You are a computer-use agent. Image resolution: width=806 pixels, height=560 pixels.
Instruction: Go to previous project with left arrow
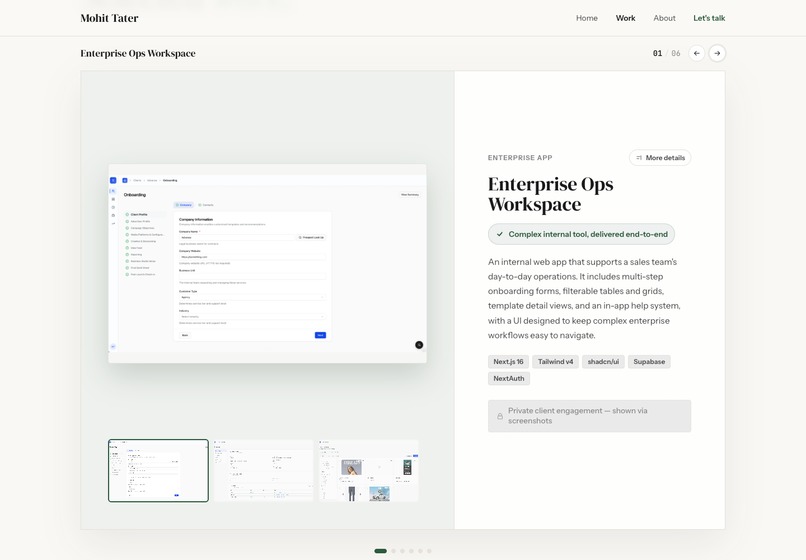[x=697, y=53]
